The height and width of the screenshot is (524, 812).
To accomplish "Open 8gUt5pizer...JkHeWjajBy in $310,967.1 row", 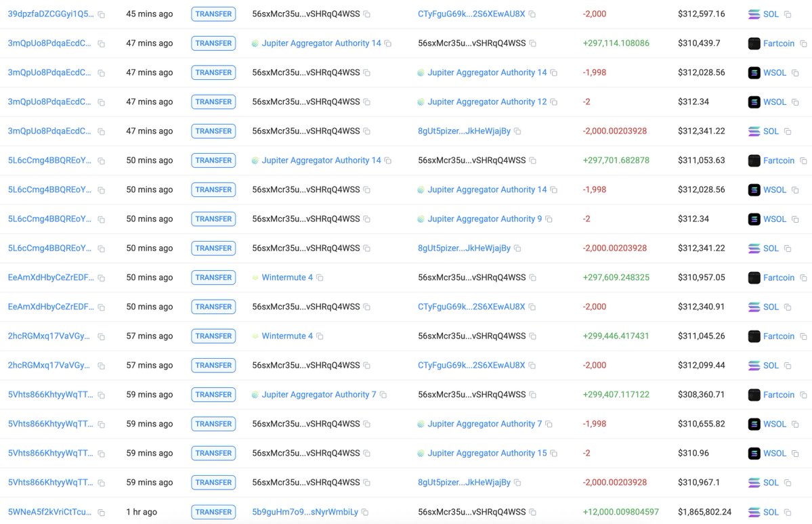I will [x=464, y=482].
